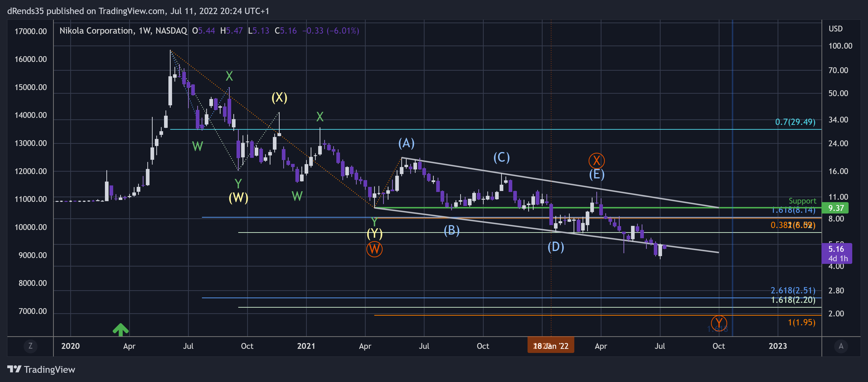
Task: Select the blue (A) wave label
Action: coord(406,143)
